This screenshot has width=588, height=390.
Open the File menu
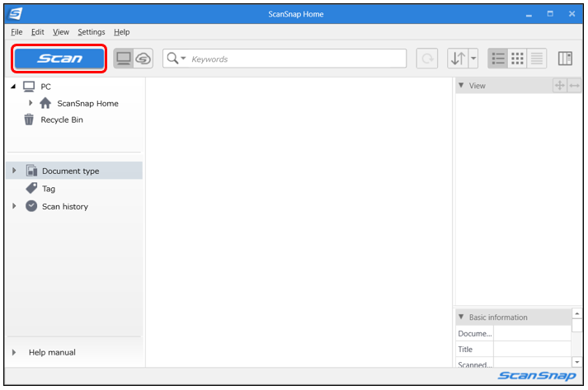[x=16, y=31]
